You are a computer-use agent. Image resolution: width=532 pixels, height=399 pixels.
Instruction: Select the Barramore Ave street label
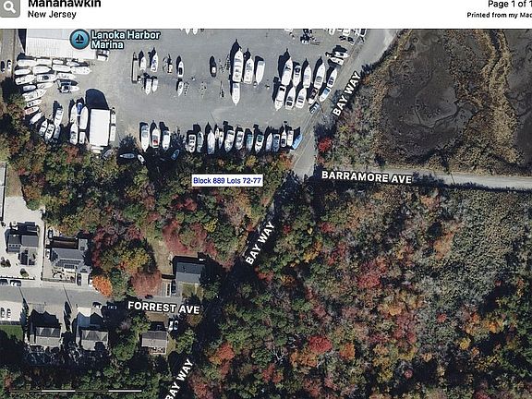click(367, 176)
